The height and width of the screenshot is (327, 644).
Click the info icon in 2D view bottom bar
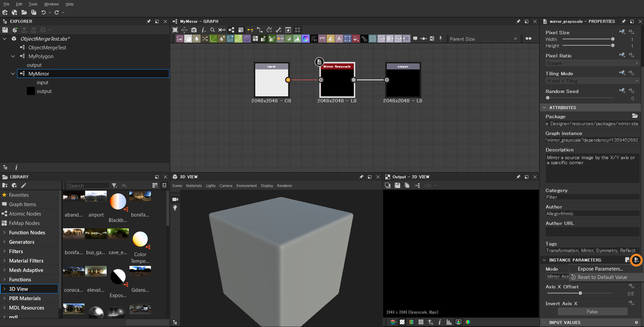[440, 322]
